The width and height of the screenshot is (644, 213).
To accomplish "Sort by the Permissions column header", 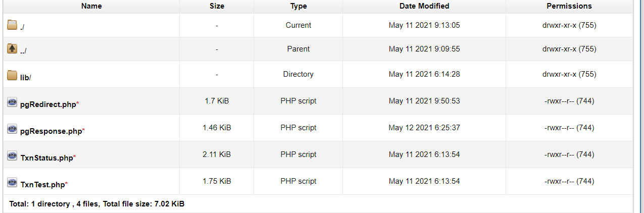I will click(569, 6).
